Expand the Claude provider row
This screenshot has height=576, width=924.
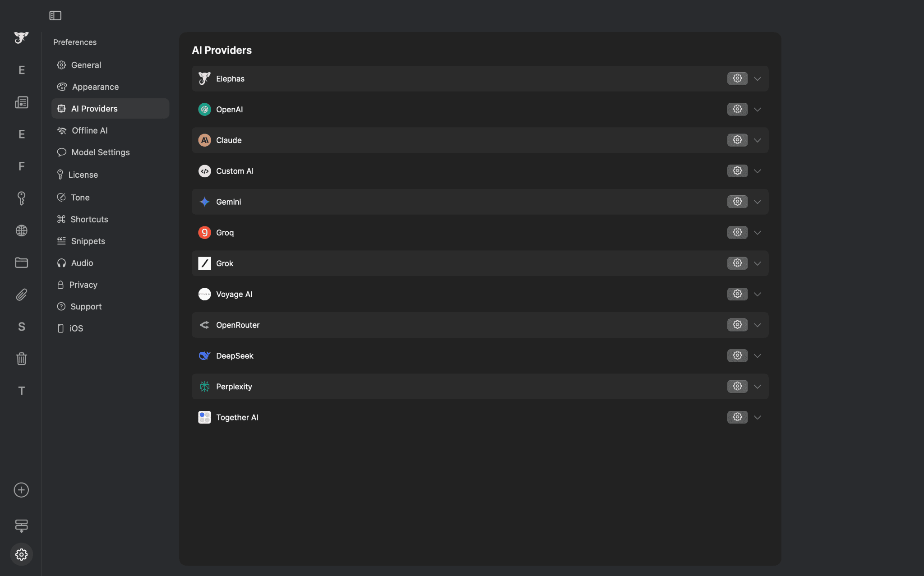757,140
